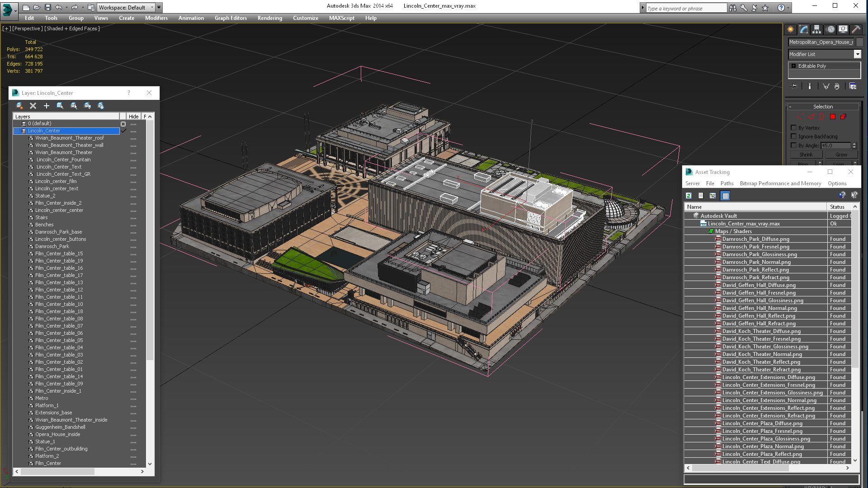Click the Save File icon in quick toolbar

tap(48, 7)
